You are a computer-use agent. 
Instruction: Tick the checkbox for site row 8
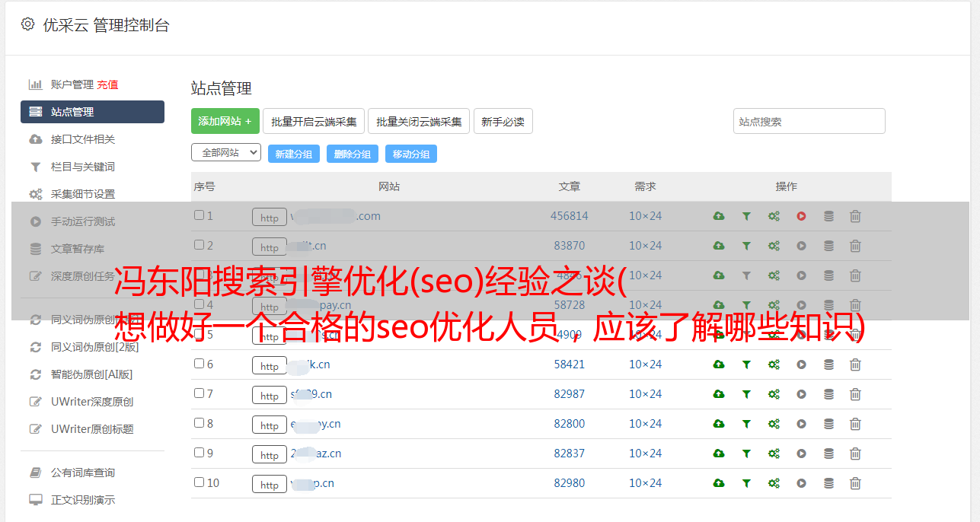tap(199, 423)
